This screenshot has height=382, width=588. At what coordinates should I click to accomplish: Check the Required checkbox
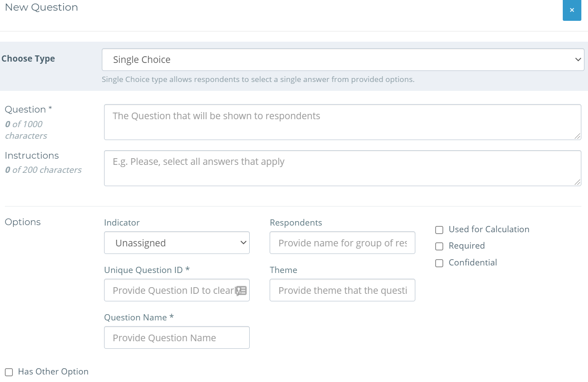pyautogui.click(x=439, y=246)
